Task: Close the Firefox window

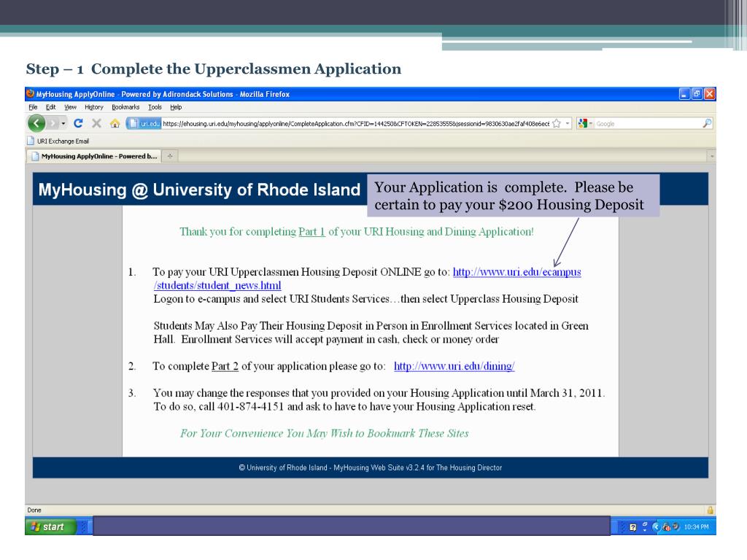Action: 709,94
